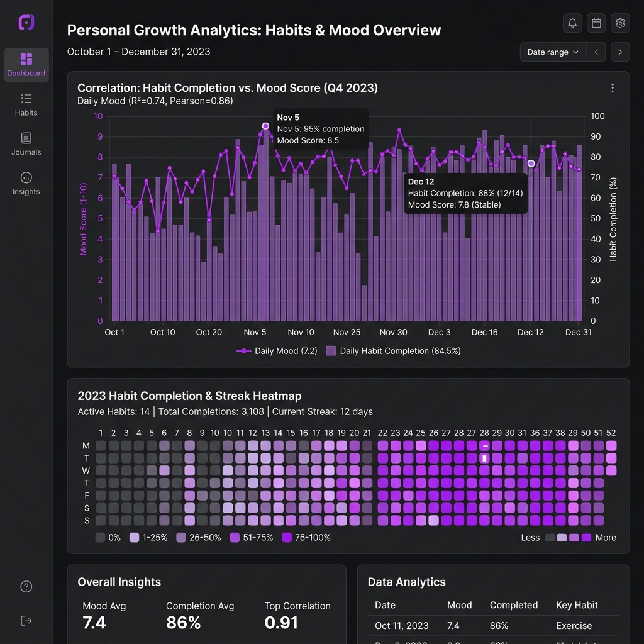Click the Dec 31 x-axis label
The image size is (644, 644).
coord(579,332)
